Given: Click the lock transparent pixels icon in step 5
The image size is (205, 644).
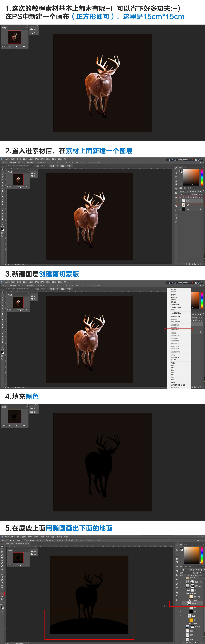Looking at the screenshot, I should (x=184, y=576).
